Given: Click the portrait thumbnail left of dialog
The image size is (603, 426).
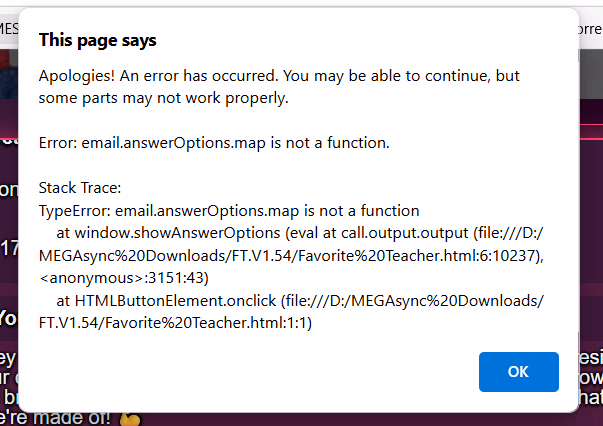Looking at the screenshot, I should [9, 74].
